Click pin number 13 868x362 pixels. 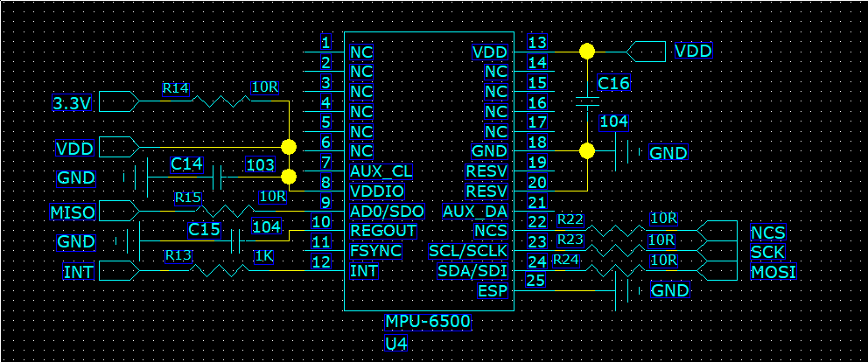[537, 42]
